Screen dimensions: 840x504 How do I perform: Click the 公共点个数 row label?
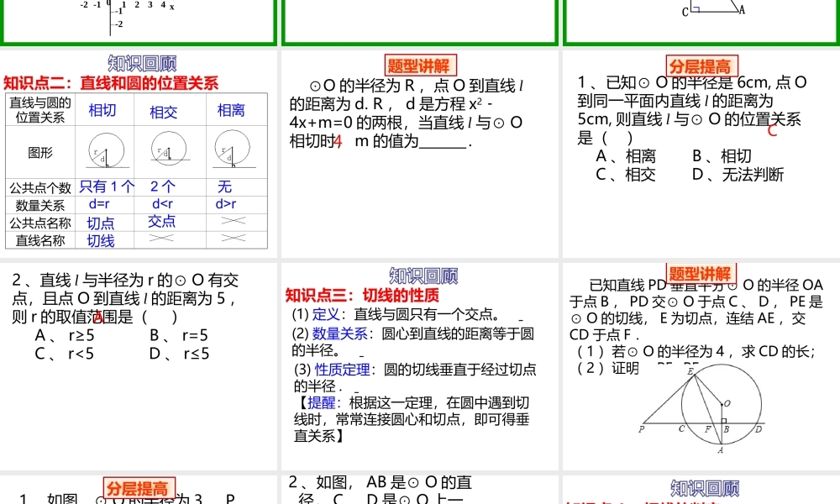(x=40, y=188)
